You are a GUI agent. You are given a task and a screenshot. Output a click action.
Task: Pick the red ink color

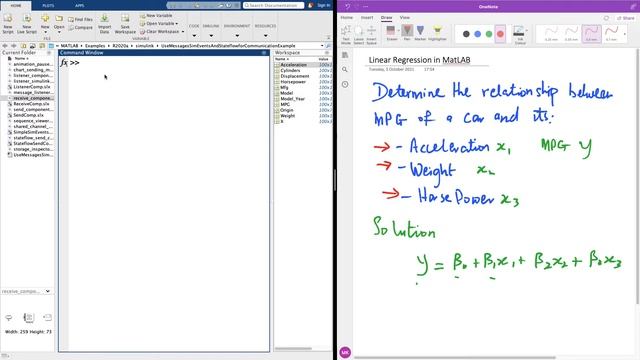click(x=500, y=34)
